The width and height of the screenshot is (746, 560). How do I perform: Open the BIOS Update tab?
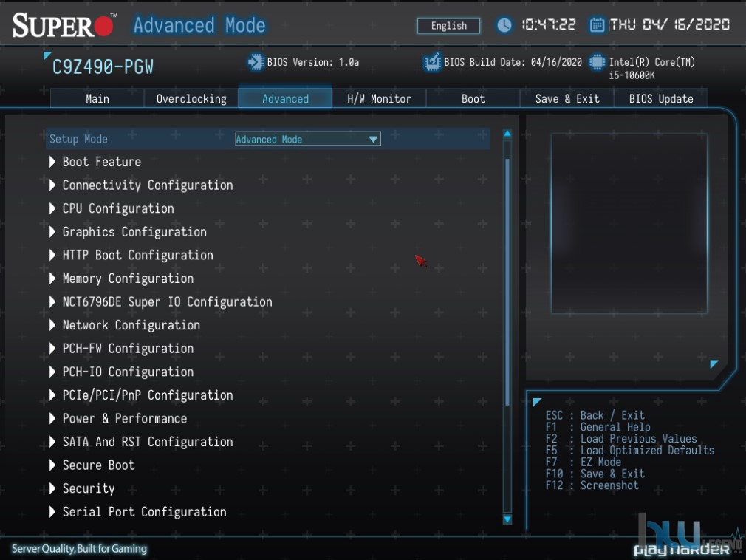pyautogui.click(x=661, y=98)
